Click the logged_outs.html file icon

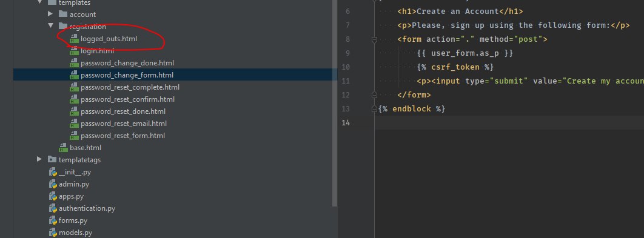click(x=74, y=39)
